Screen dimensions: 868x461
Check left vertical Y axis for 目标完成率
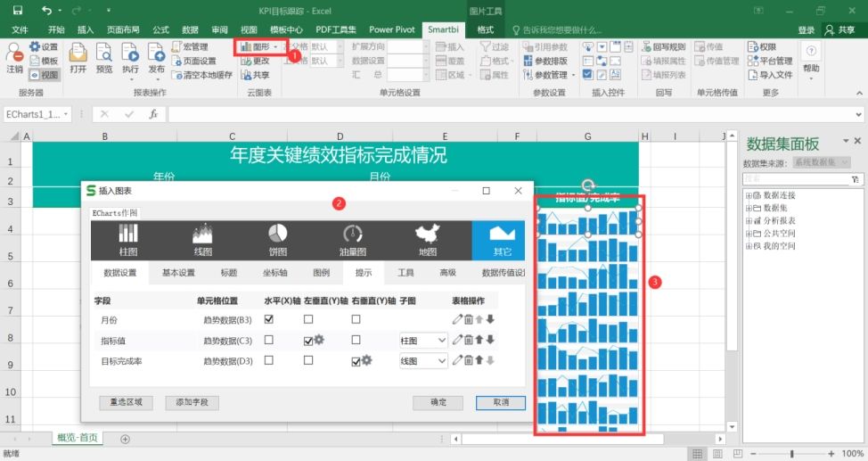(308, 360)
